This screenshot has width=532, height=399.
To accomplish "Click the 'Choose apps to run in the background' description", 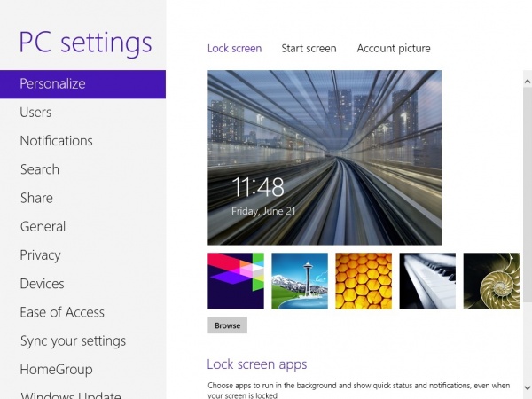I will [358, 390].
